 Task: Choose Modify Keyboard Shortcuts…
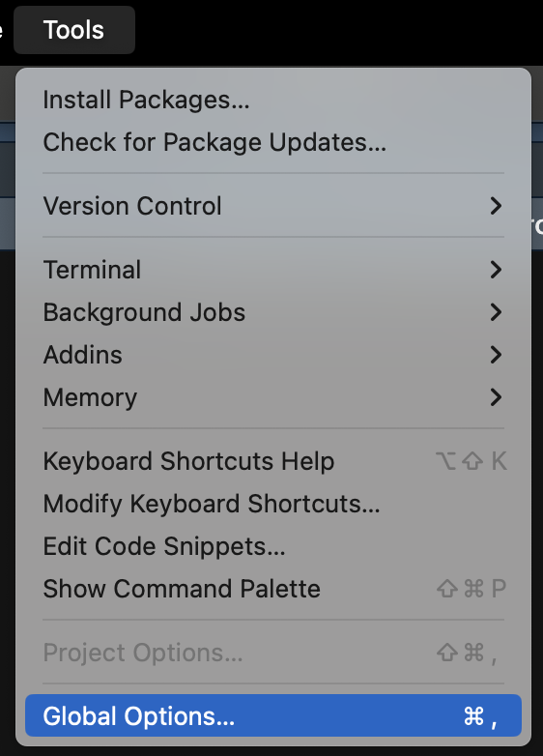tap(273, 504)
